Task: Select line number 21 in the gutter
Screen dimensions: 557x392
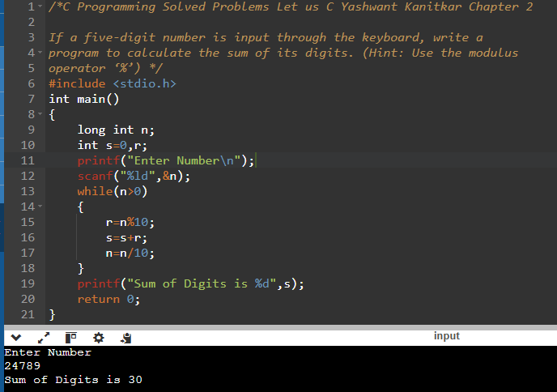Action: [28, 314]
